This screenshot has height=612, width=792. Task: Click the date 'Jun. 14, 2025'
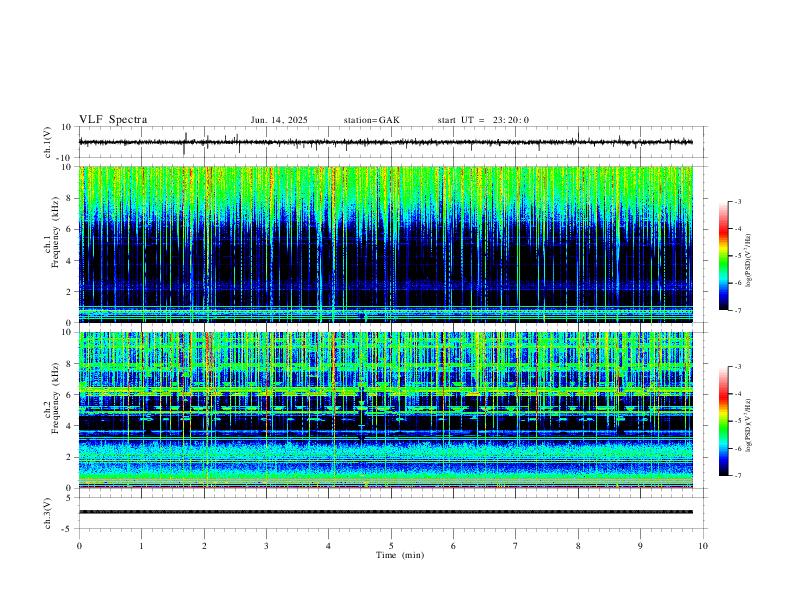279,120
